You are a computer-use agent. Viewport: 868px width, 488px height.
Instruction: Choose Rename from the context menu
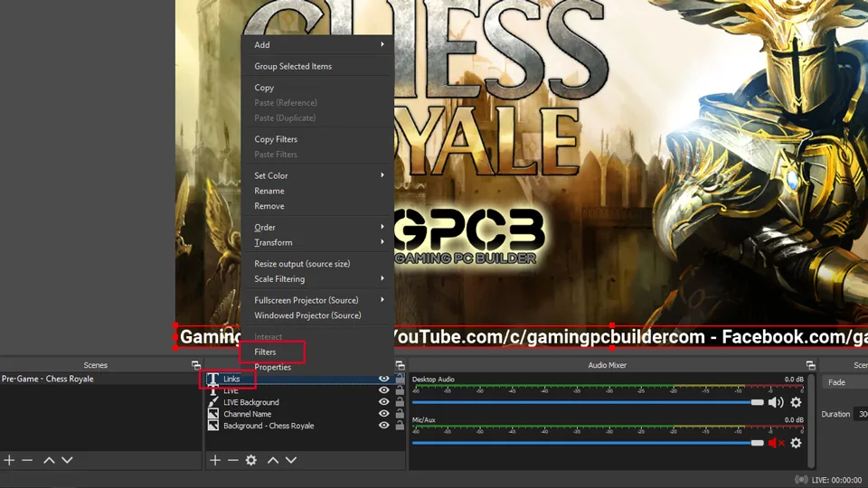pyautogui.click(x=317, y=191)
